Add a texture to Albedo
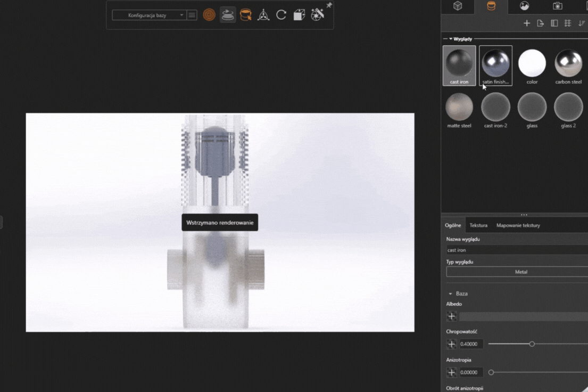Screen dimensions: 588x392 coord(451,316)
